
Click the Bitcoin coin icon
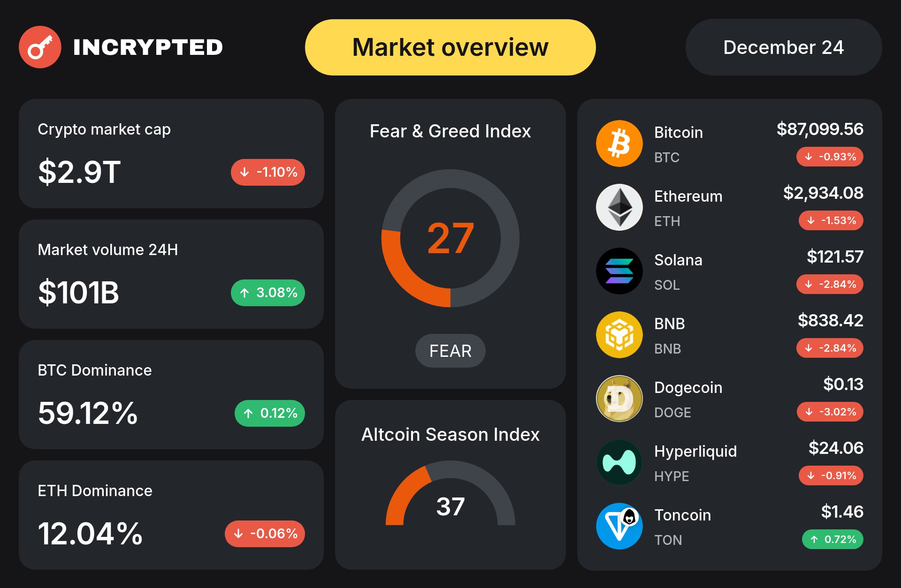(619, 143)
